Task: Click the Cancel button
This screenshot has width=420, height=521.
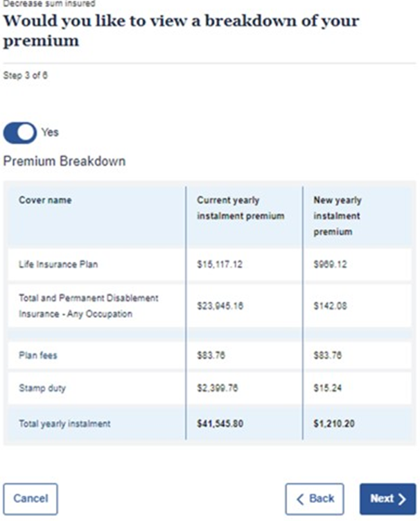Action: click(30, 499)
